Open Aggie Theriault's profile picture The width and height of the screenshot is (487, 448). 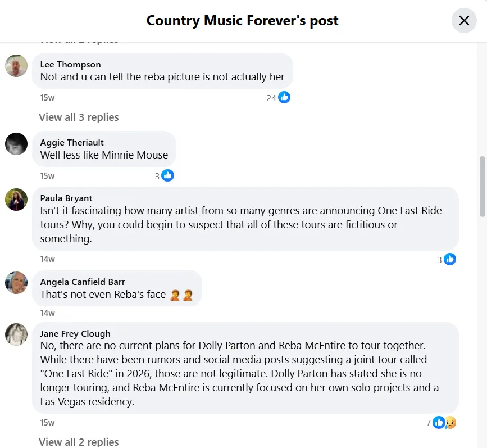tap(16, 144)
